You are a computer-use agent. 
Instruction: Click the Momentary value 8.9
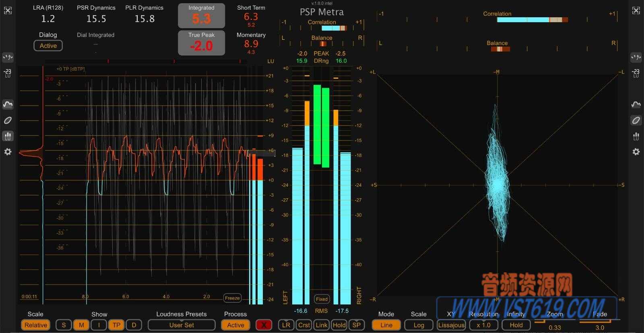pyautogui.click(x=251, y=43)
